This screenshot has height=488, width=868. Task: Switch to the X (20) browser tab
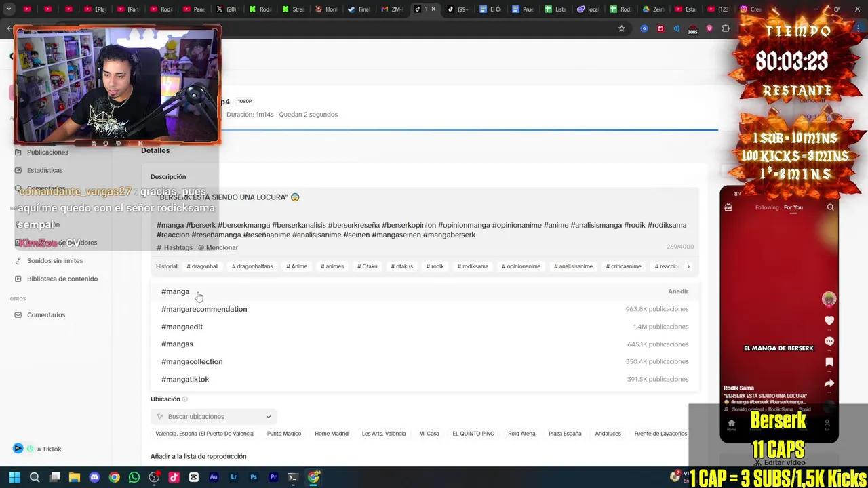click(x=226, y=9)
